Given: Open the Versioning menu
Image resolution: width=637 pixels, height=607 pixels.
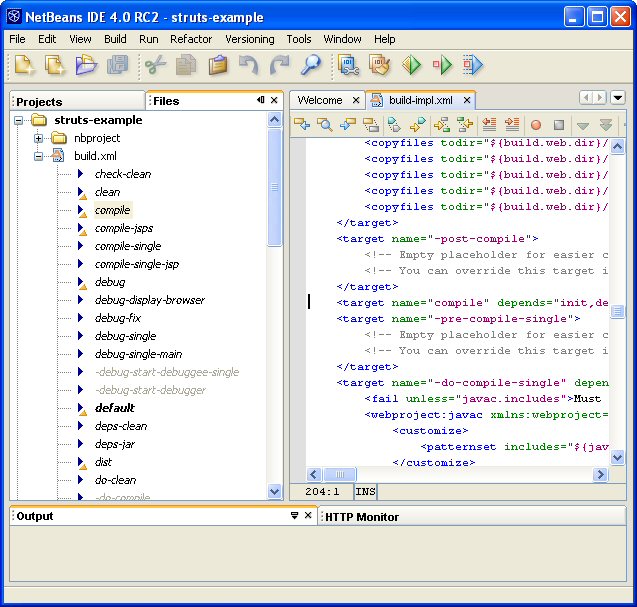Looking at the screenshot, I should tap(249, 39).
